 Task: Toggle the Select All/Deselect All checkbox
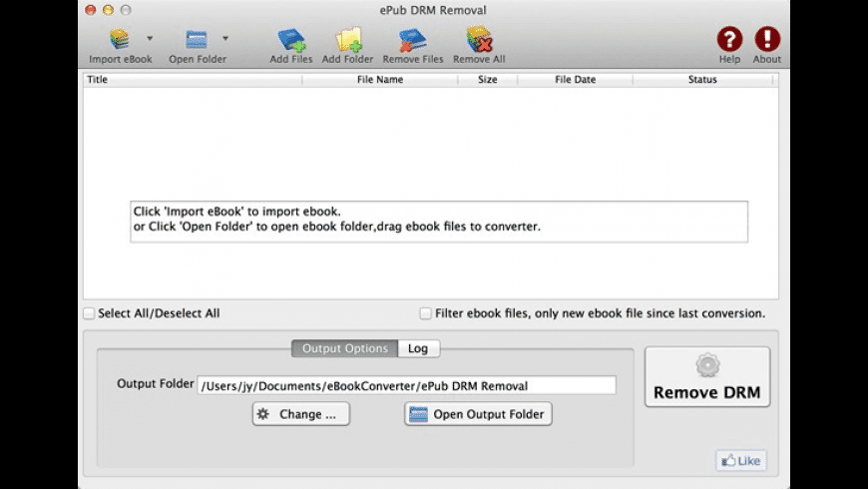(90, 313)
